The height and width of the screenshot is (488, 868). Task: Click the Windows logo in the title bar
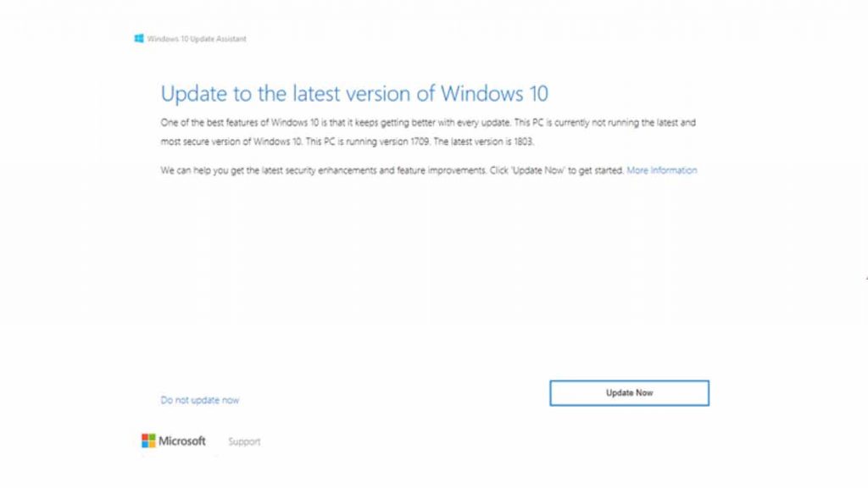coord(139,38)
